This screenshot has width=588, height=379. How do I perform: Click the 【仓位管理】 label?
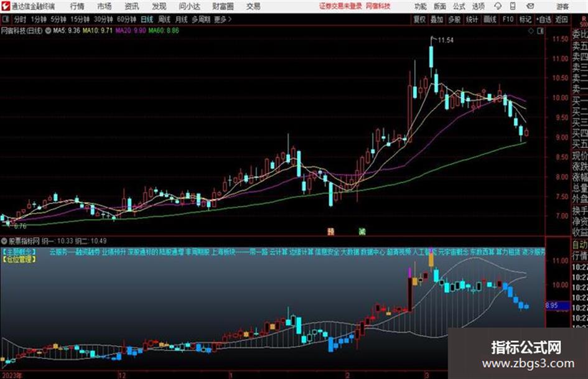click(19, 259)
